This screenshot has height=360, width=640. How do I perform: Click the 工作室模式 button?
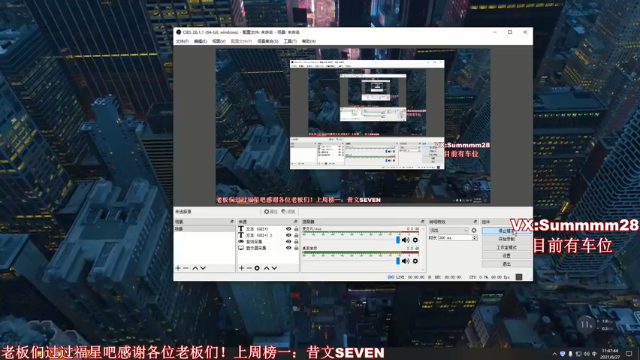(x=507, y=247)
